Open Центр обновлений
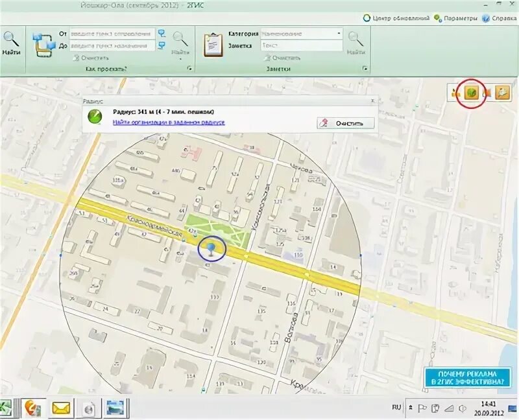The width and height of the screenshot is (519, 420). click(396, 18)
